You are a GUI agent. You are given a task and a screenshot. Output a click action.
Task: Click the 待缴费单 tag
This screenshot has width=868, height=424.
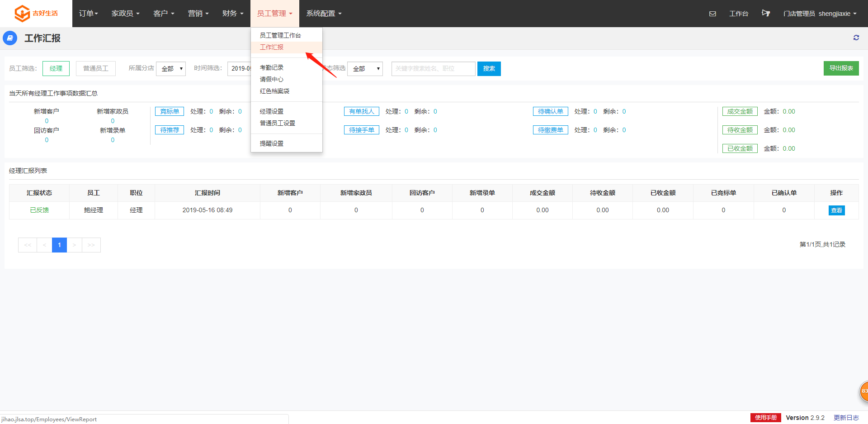551,130
